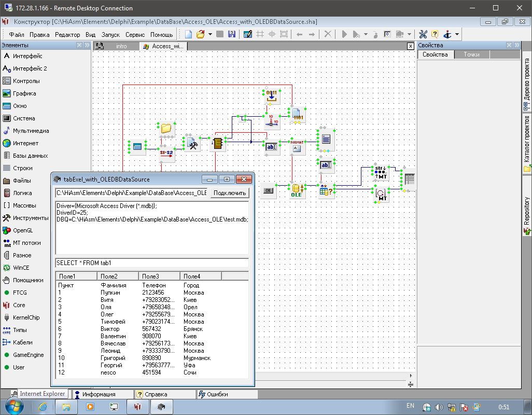This screenshot has height=415, width=532.
Task: Select the folder element on the canvas
Action: tap(166, 128)
